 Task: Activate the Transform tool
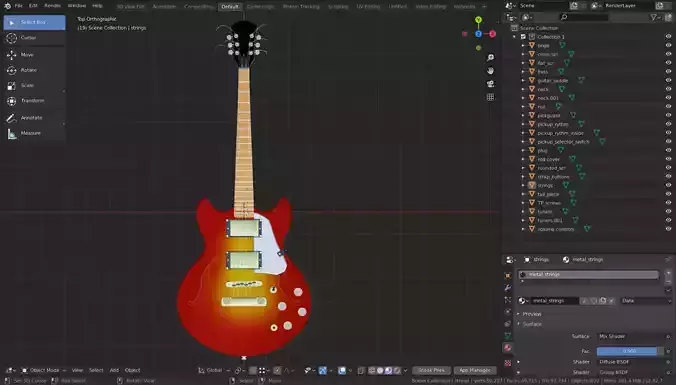(x=34, y=100)
